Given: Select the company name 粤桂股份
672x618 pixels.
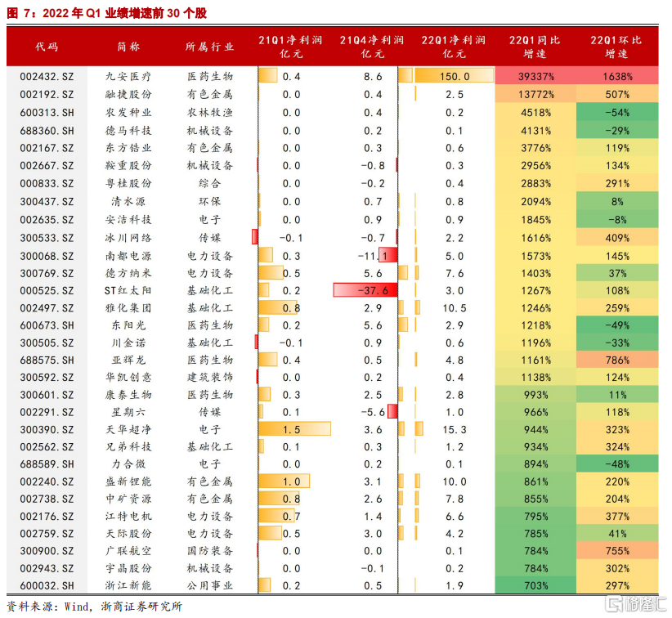Looking at the screenshot, I should tap(128, 183).
